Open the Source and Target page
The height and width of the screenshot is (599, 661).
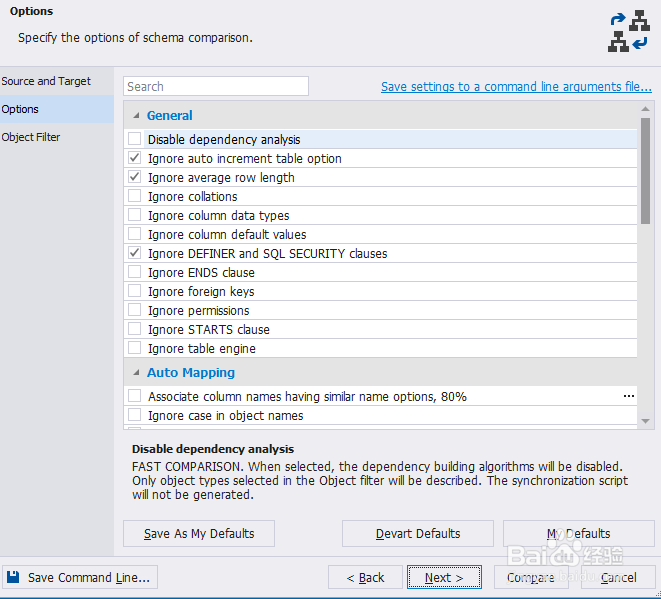click(46, 81)
